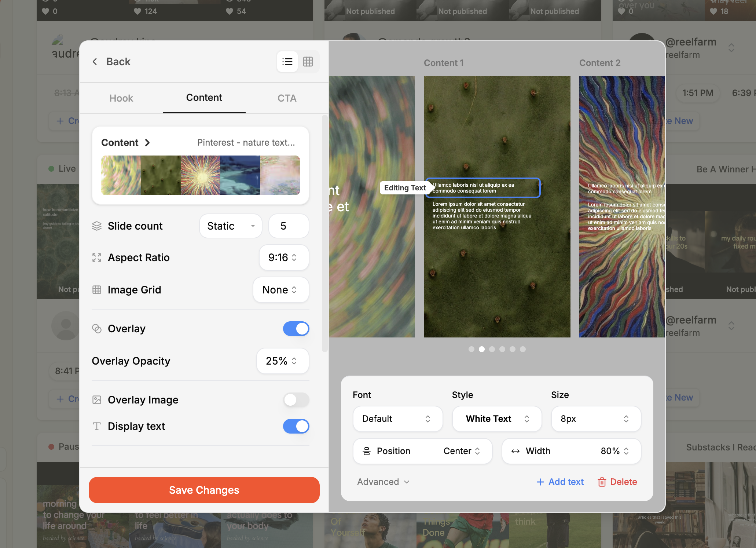The image size is (756, 548).
Task: Click the heart icon next to 54
Action: 230,11
